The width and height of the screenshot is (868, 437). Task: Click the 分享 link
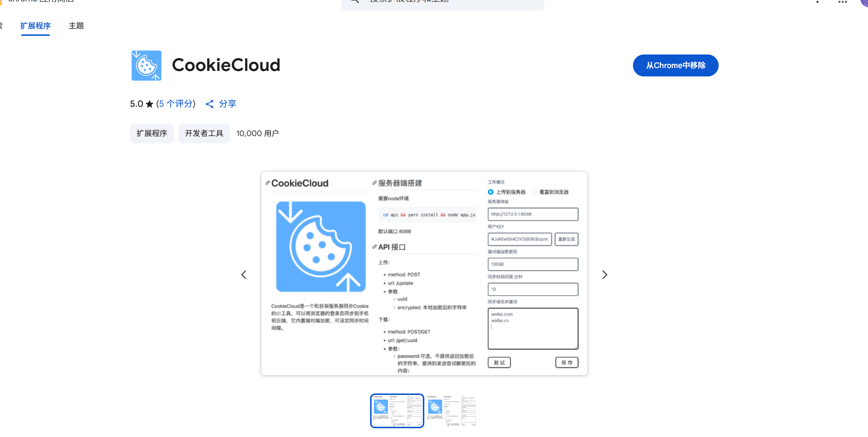228,104
